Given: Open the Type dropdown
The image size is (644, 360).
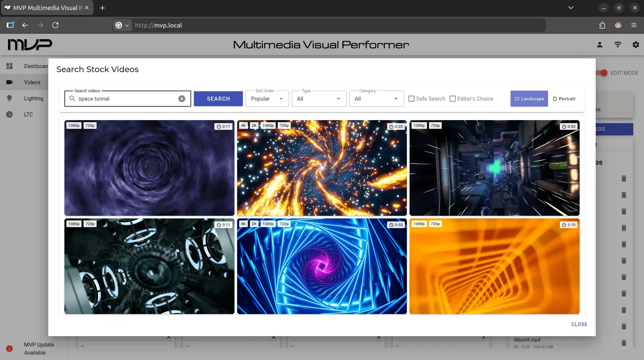Looking at the screenshot, I should pos(319,99).
